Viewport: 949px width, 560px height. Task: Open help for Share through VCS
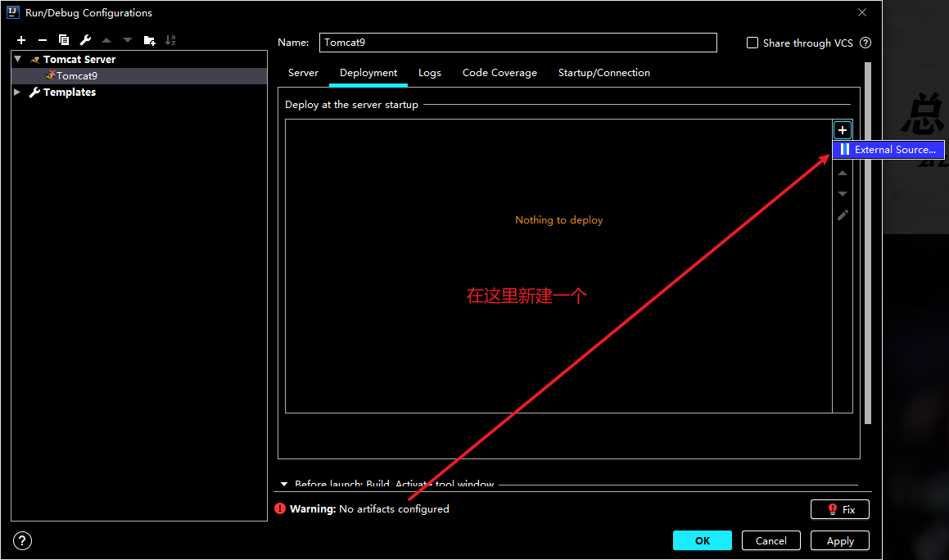click(865, 43)
